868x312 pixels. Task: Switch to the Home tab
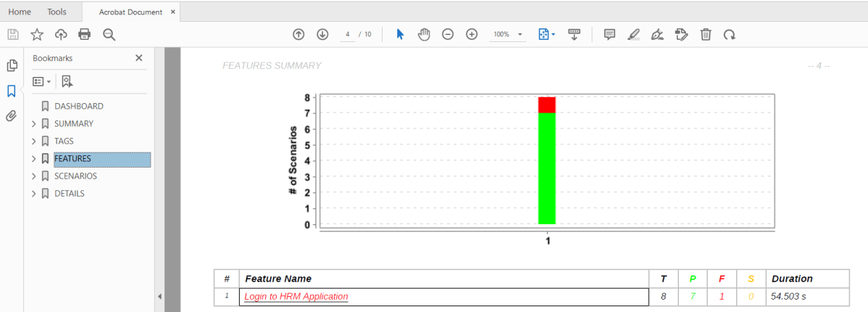pos(20,12)
